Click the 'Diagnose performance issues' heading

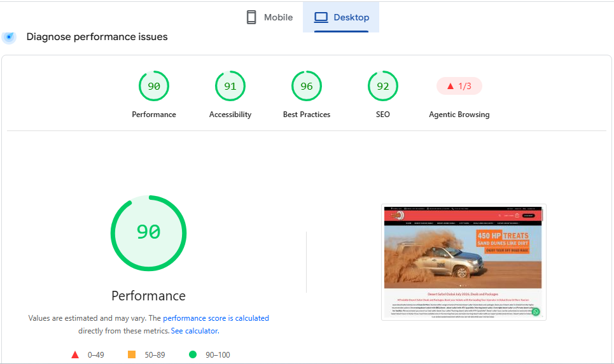(97, 37)
